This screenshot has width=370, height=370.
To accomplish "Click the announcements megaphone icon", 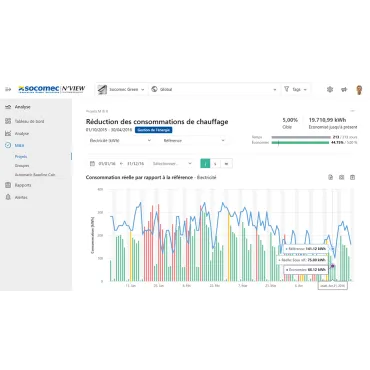I will [x=344, y=89].
